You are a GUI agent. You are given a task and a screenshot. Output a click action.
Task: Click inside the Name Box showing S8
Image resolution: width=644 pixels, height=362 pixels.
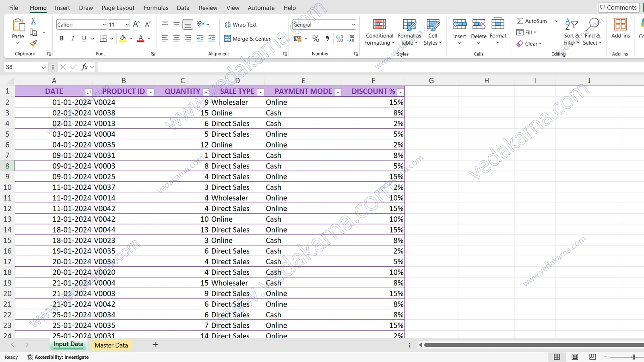pos(23,67)
